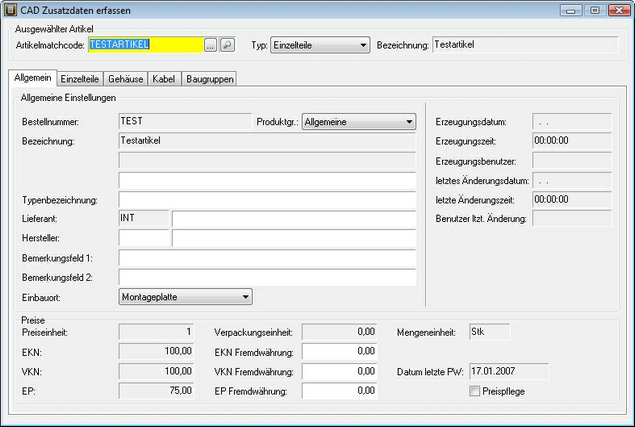Go to the Baugruppen tab
The width and height of the screenshot is (635, 427).
(210, 79)
